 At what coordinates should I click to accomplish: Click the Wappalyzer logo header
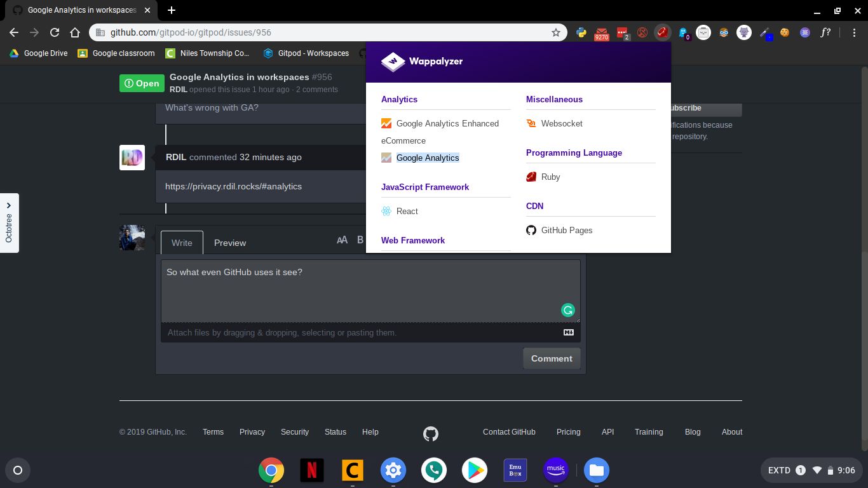tap(422, 62)
